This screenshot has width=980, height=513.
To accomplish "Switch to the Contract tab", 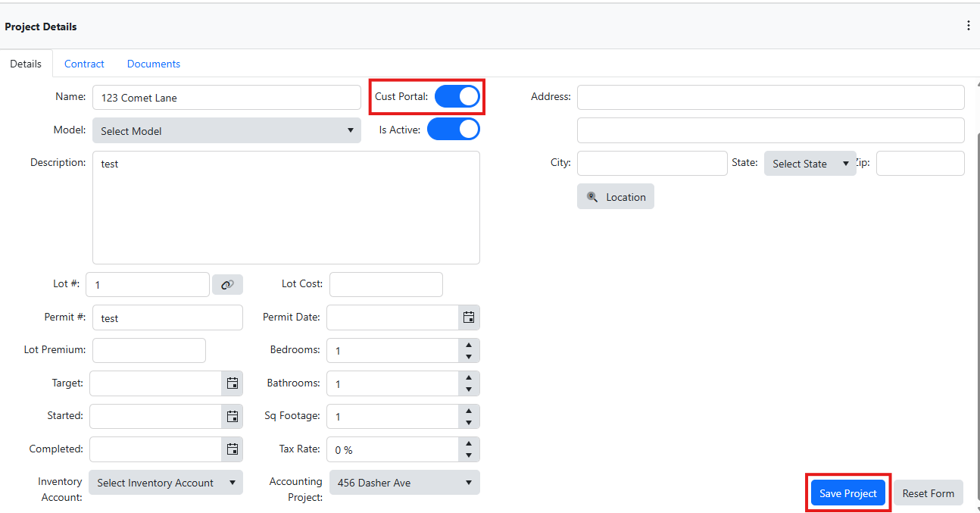I will pyautogui.click(x=84, y=64).
